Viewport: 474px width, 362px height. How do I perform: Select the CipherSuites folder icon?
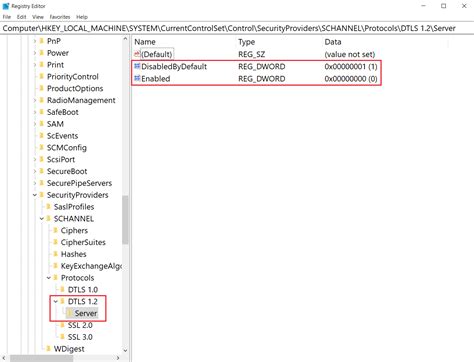(x=56, y=242)
